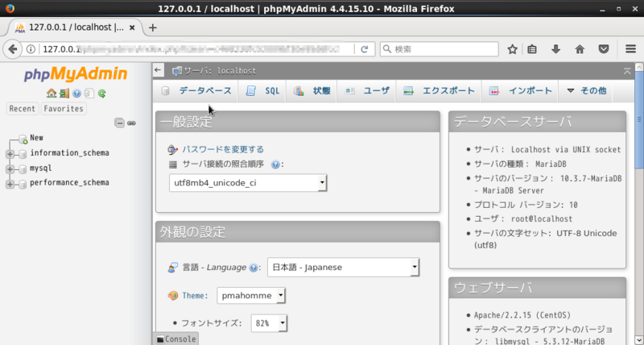Open phpMyAdmin documentation help icon

76,94
